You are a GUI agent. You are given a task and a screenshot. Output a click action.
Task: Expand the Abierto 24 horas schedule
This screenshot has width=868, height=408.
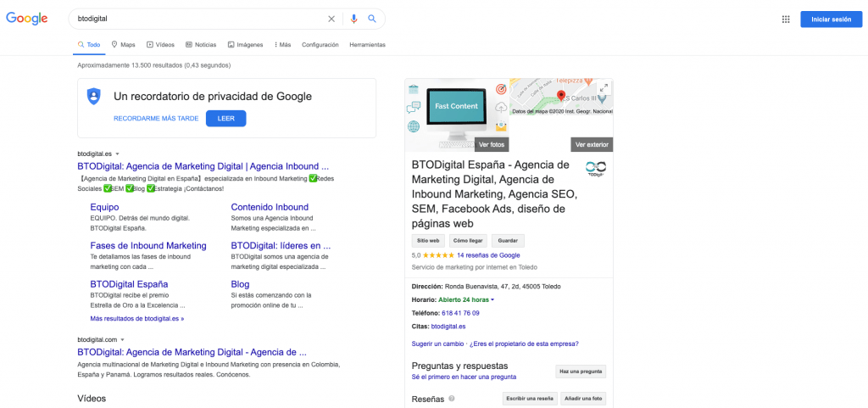coord(492,300)
